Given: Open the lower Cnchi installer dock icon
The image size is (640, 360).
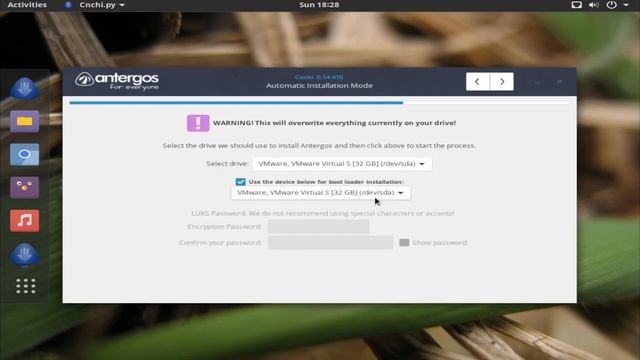Looking at the screenshot, I should (x=24, y=254).
